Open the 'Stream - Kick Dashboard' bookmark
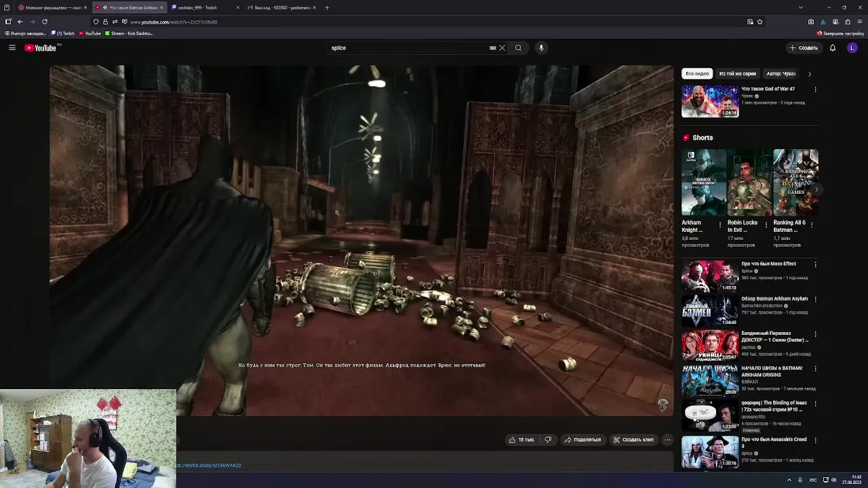 pyautogui.click(x=129, y=33)
